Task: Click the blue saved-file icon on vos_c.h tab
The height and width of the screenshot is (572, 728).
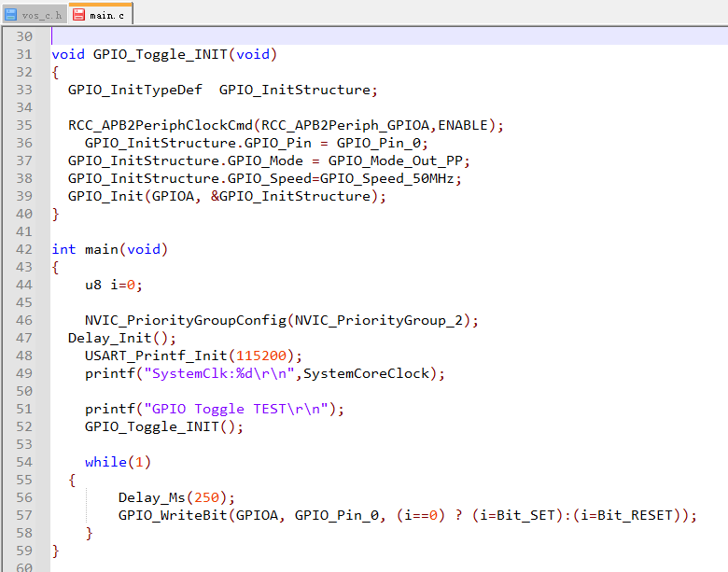Action: [x=11, y=15]
